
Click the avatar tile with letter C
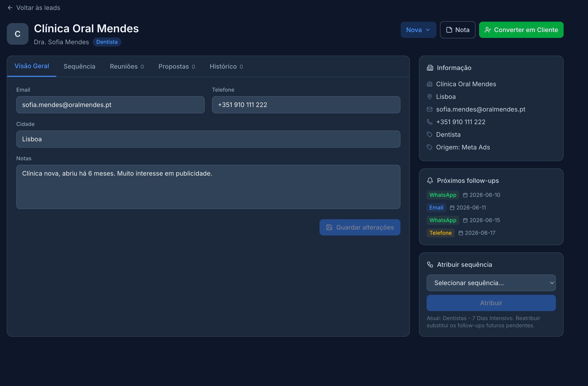point(18,34)
